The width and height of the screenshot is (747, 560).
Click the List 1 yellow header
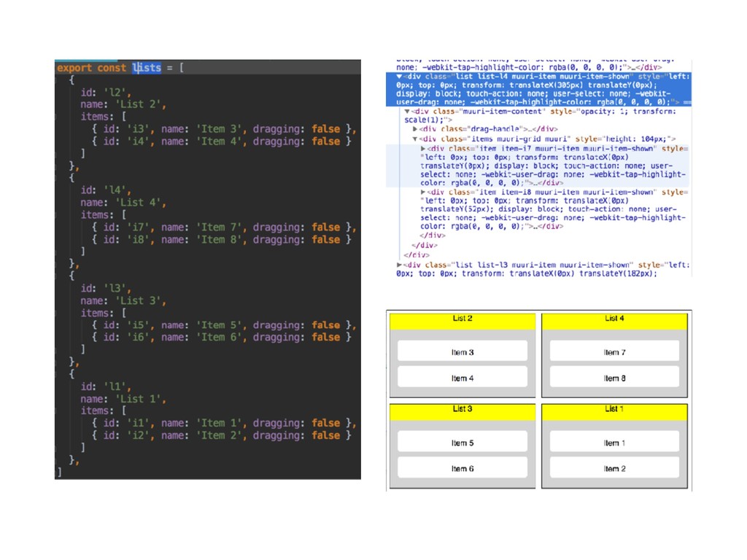[x=614, y=412]
